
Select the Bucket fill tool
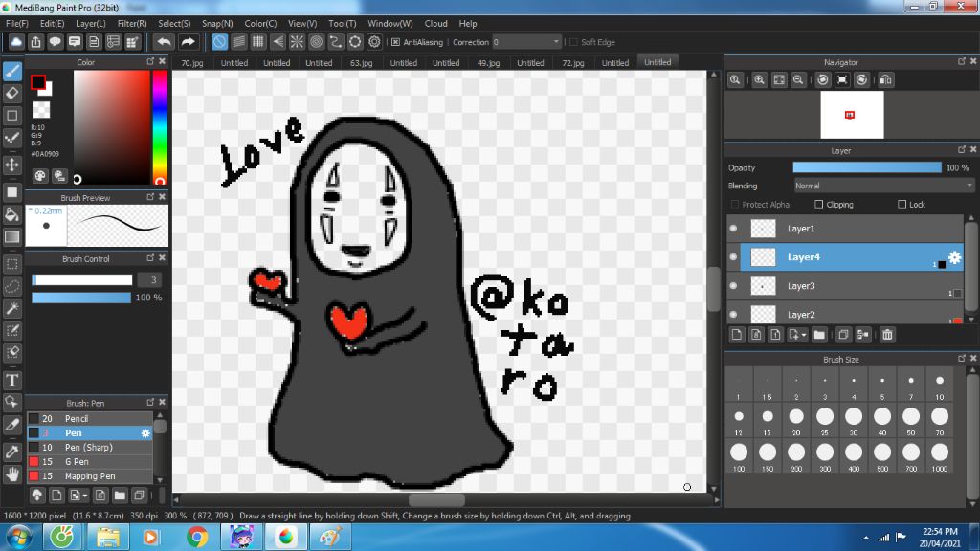(12, 214)
